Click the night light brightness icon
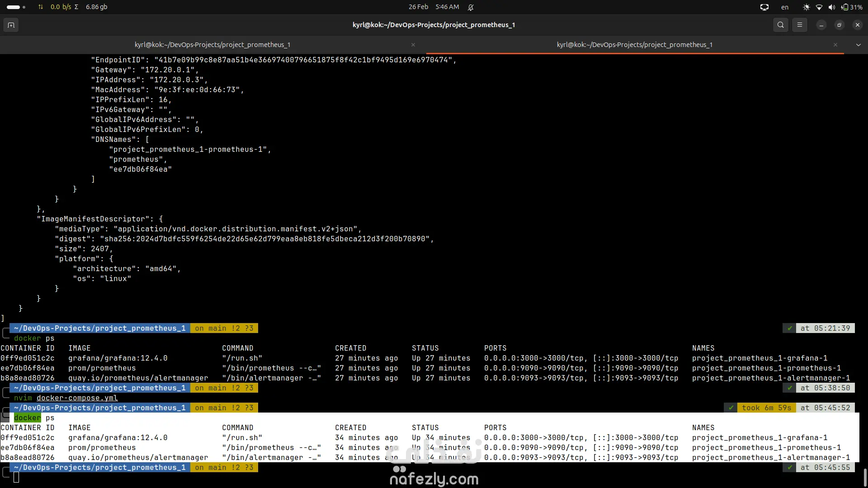Viewport: 868px width, 488px height. (x=806, y=7)
